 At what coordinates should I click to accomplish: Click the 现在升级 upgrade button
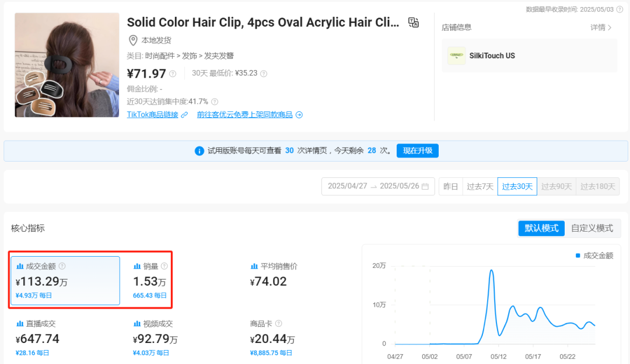tap(418, 150)
